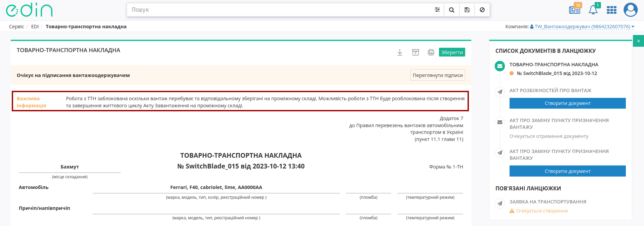Collapse the right side panel arrow
The image size is (644, 226).
638,41
